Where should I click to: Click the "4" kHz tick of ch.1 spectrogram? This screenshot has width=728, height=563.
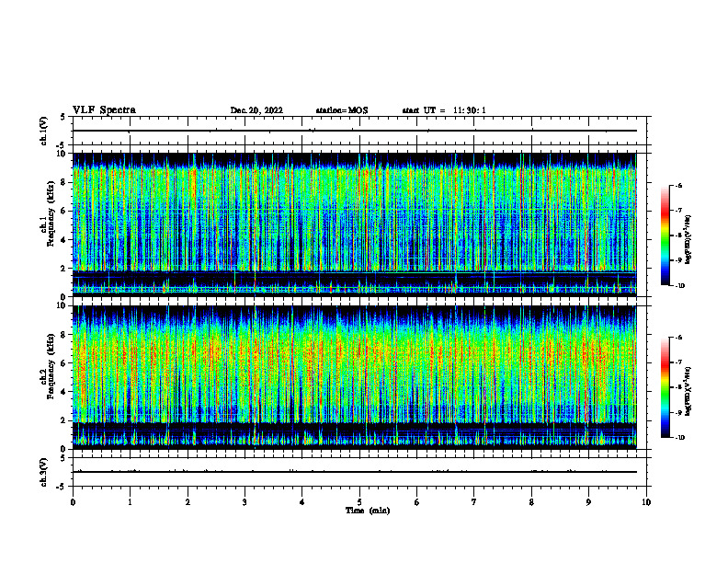click(63, 240)
